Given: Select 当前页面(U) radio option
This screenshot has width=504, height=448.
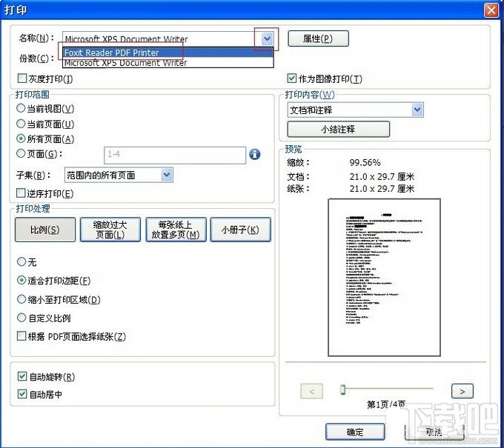Looking at the screenshot, I should (x=21, y=124).
